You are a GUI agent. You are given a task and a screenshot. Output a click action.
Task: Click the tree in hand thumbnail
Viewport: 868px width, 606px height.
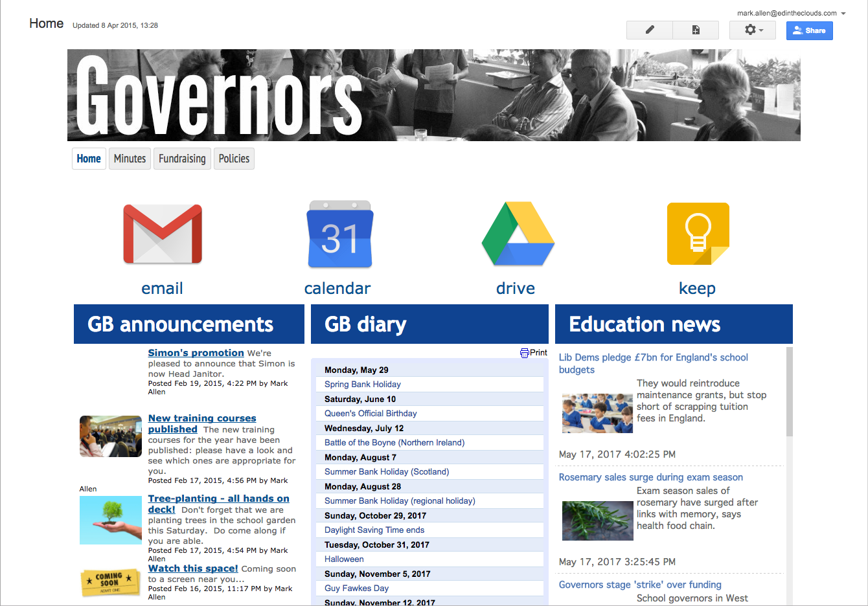coord(110,520)
